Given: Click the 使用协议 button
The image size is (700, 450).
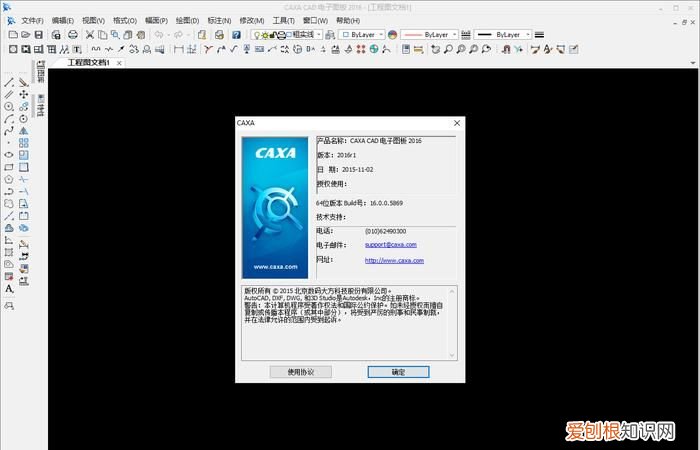Looking at the screenshot, I should tap(300, 372).
